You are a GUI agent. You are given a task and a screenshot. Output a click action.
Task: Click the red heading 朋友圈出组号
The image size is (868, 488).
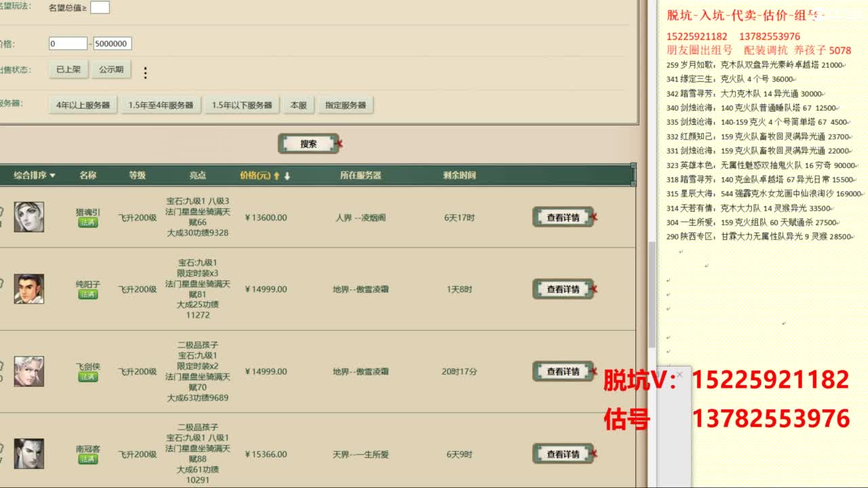699,50
